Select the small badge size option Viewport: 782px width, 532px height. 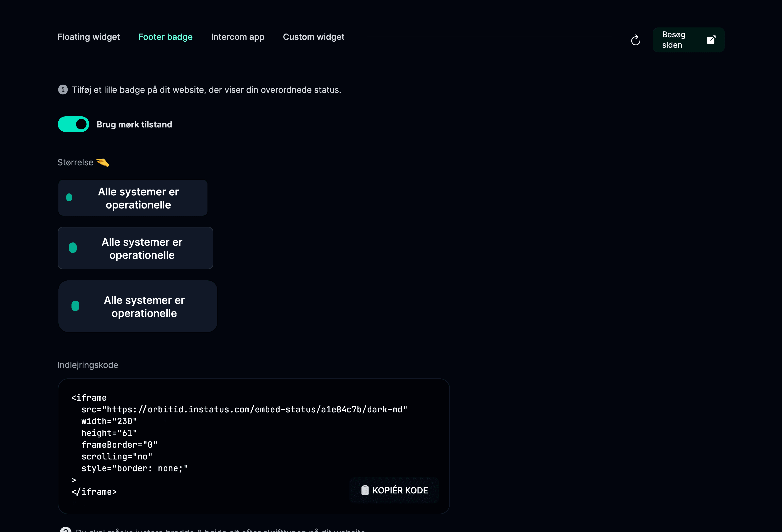click(x=133, y=198)
